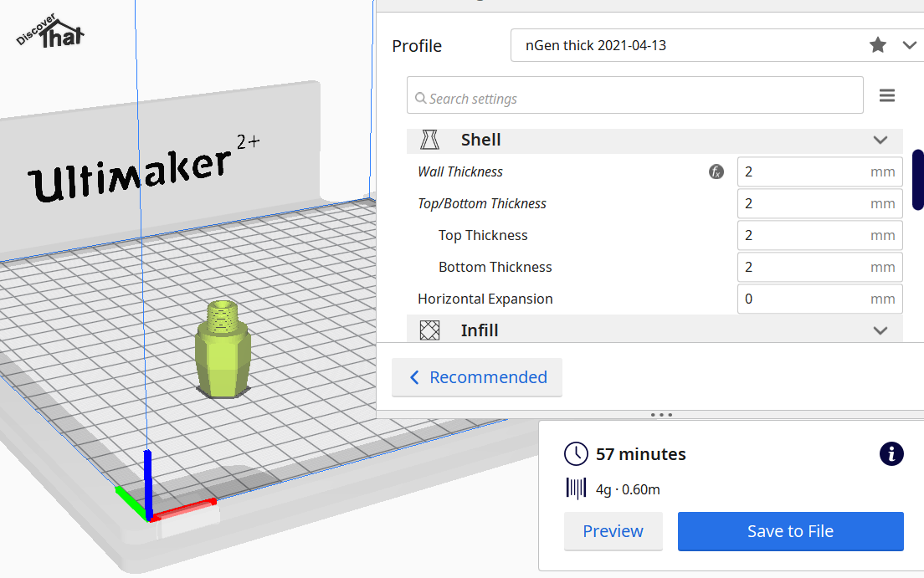Click the Wall Thickness label
The image size is (924, 578).
(x=460, y=172)
